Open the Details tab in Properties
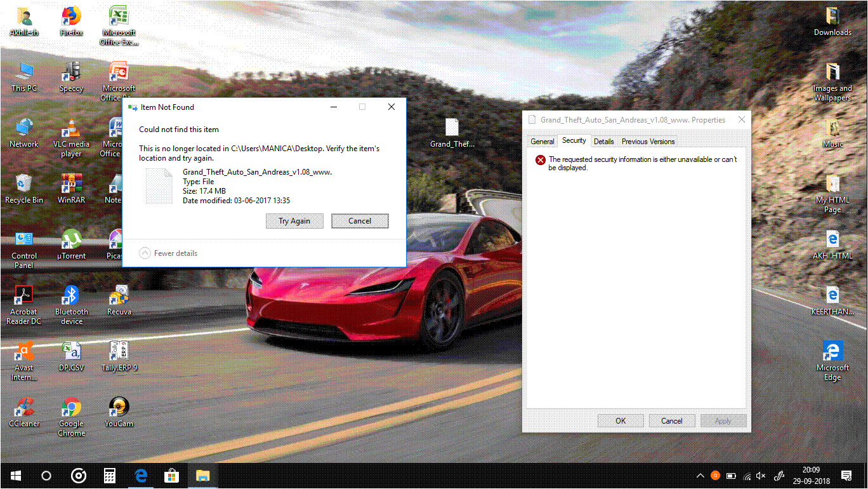Image resolution: width=868 pixels, height=489 pixels. [x=604, y=142]
